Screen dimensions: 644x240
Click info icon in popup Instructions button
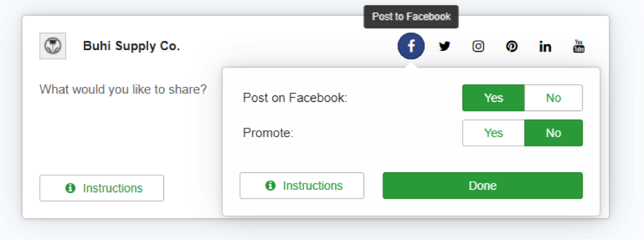(270, 186)
